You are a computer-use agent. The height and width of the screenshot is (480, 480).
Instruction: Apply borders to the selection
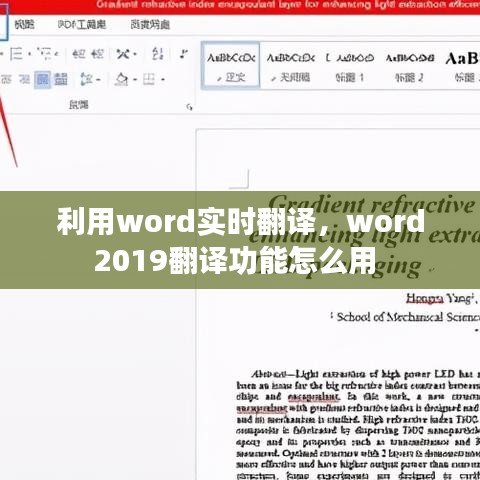[149, 79]
